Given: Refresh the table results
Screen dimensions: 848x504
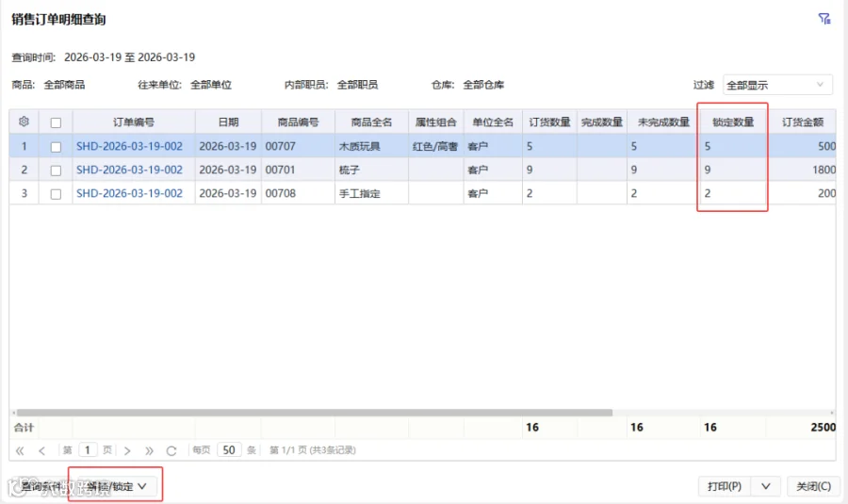Looking at the screenshot, I should click(171, 450).
